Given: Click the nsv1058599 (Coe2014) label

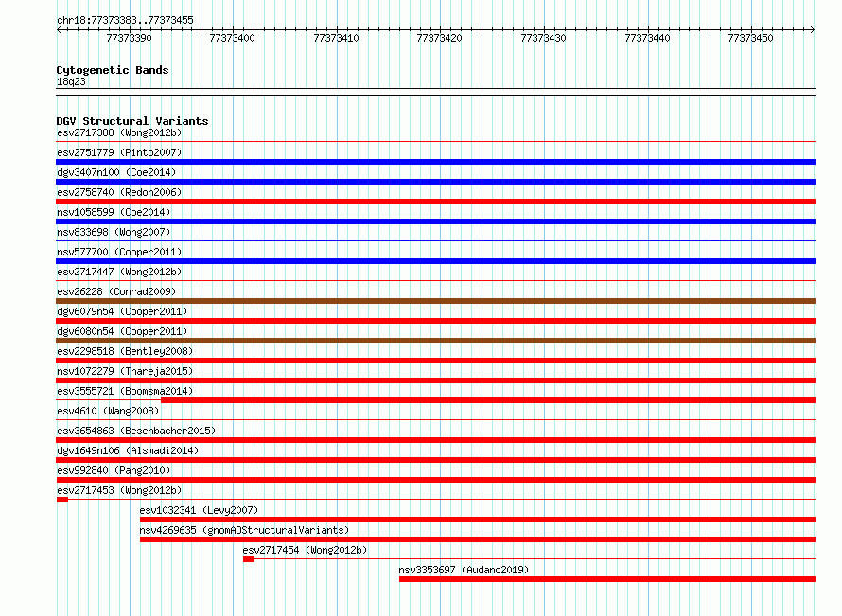Looking at the screenshot, I should (x=114, y=212).
